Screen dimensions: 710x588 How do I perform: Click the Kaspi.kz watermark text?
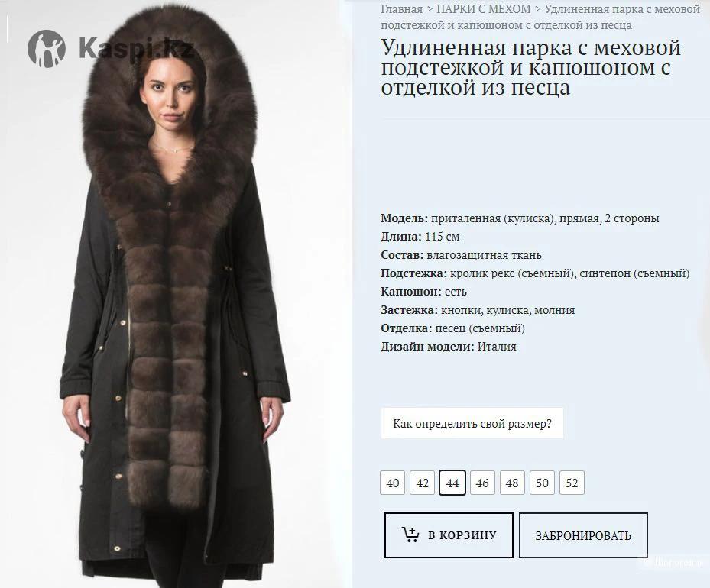[x=137, y=48]
